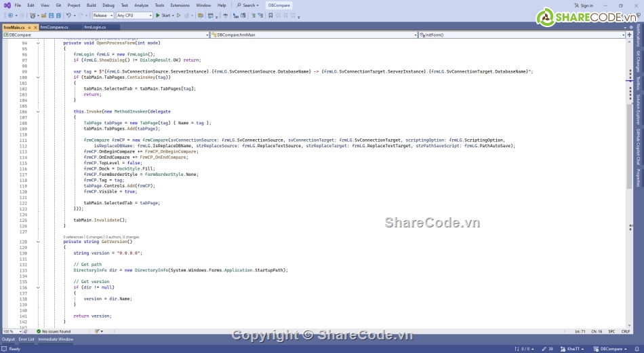Click the Undo arrow icon
This screenshot has height=353, width=644.
pos(68,15)
